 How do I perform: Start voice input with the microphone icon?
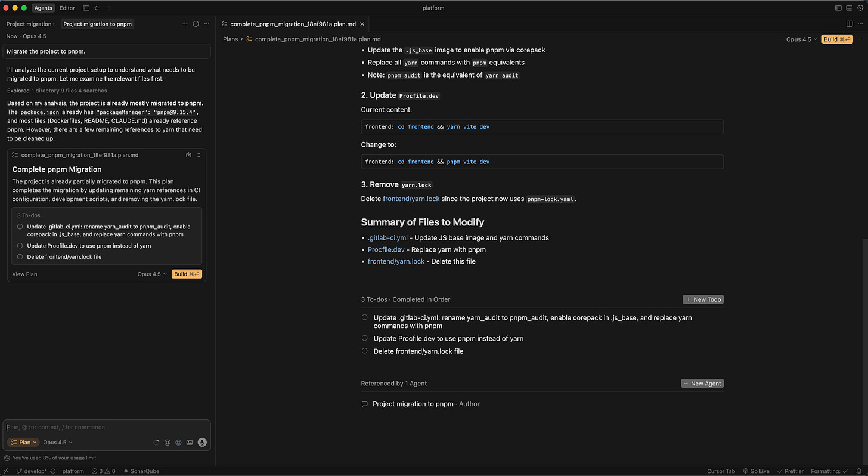coord(202,443)
